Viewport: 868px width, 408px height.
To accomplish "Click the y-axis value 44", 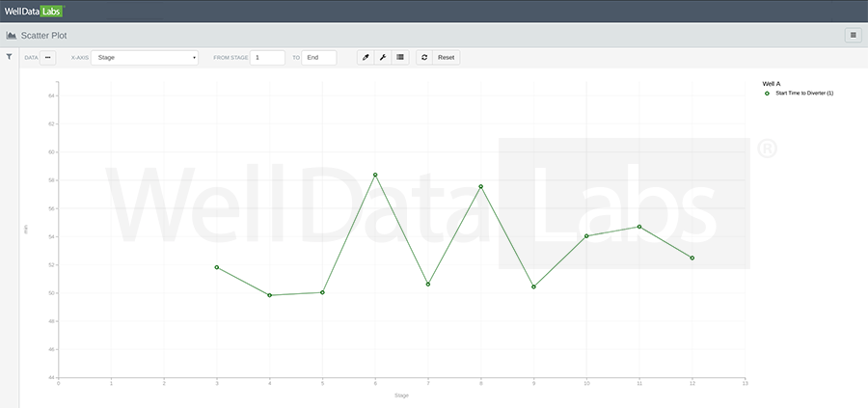I will tap(51, 378).
